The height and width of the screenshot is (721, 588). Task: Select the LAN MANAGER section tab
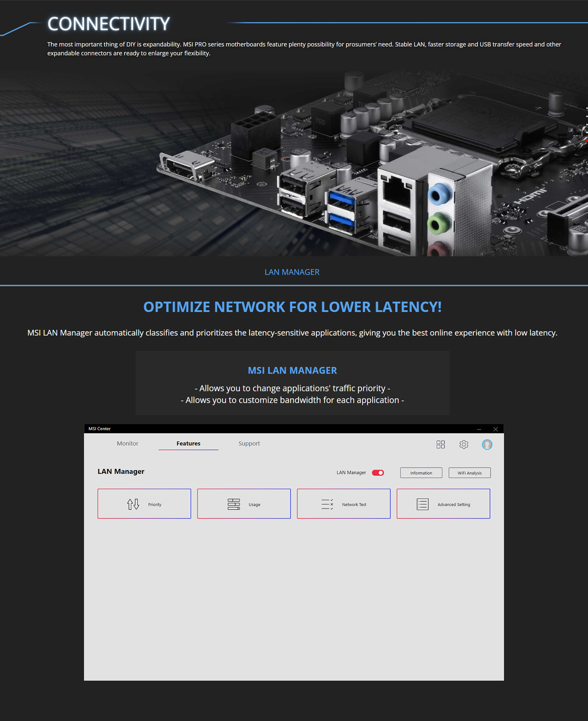pos(292,272)
